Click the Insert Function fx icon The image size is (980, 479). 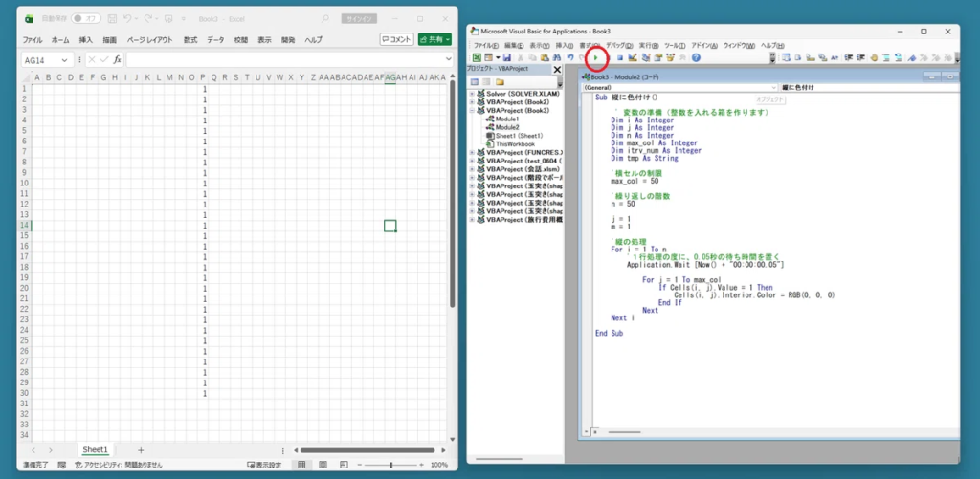[117, 59]
